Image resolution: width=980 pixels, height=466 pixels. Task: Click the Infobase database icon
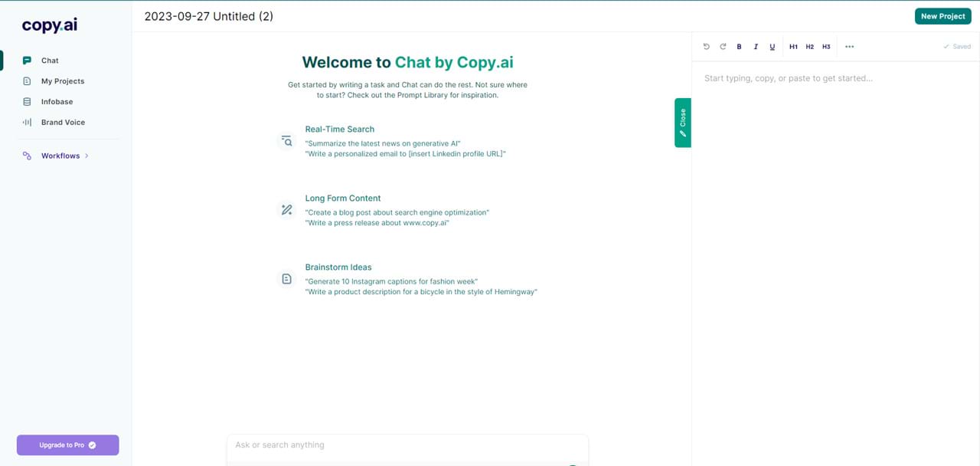point(28,102)
